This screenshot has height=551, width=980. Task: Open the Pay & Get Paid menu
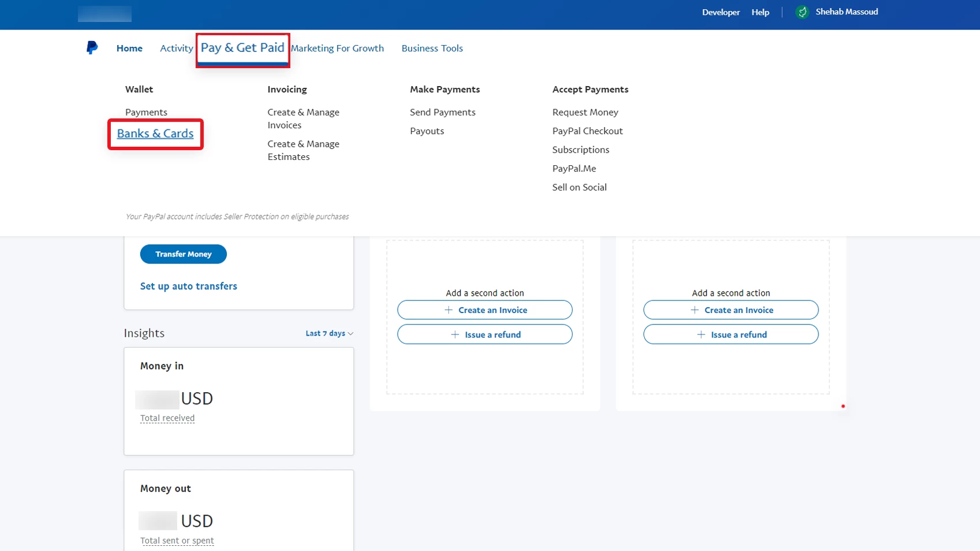242,48
